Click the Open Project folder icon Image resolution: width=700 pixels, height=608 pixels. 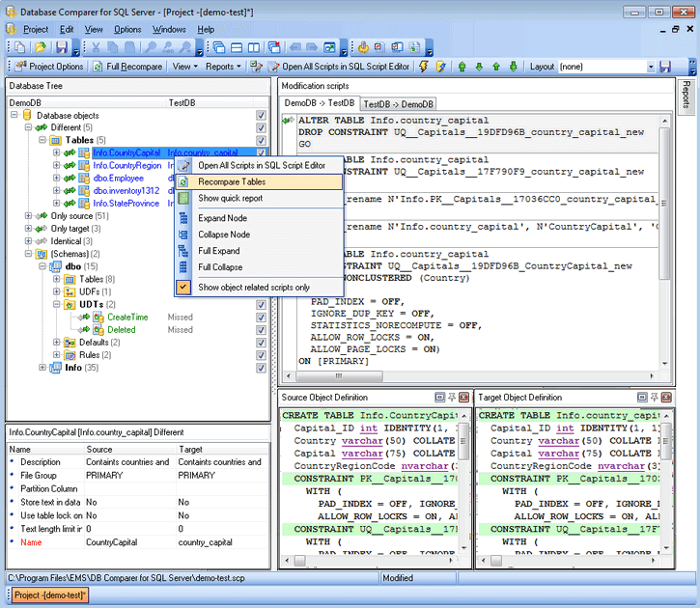(x=41, y=47)
